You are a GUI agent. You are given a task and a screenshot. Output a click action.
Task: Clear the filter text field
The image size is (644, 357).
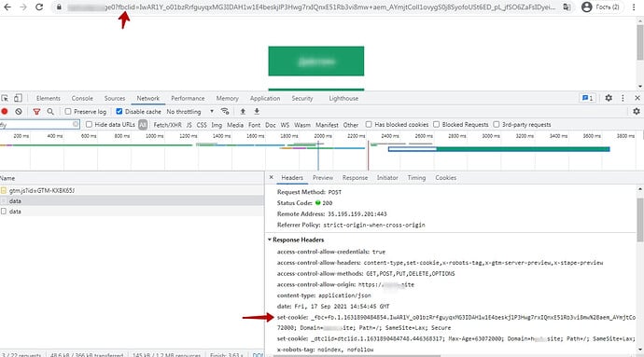pos(76,124)
